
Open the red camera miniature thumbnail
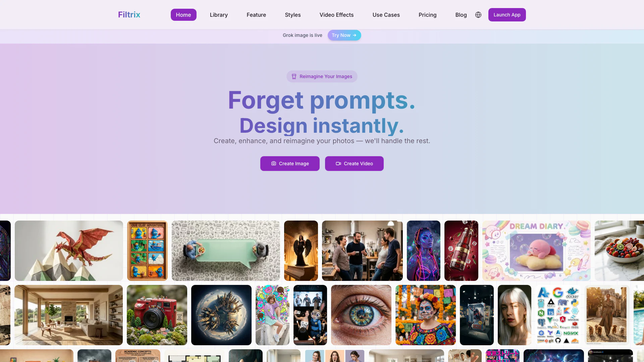coord(157,315)
